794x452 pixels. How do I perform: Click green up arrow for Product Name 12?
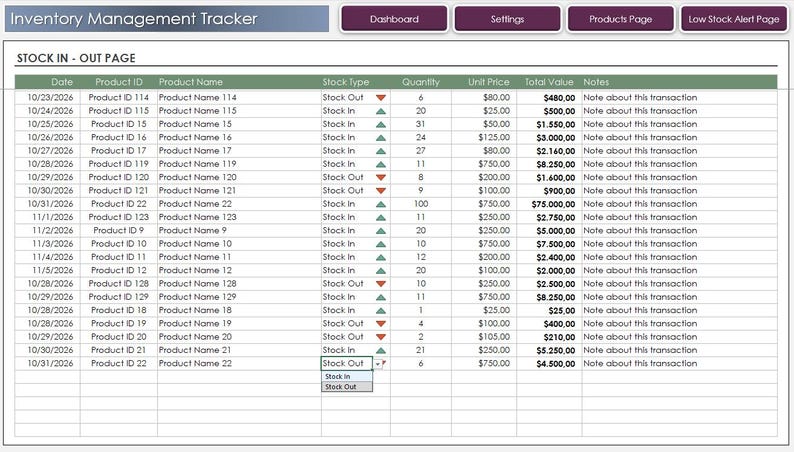pos(381,270)
